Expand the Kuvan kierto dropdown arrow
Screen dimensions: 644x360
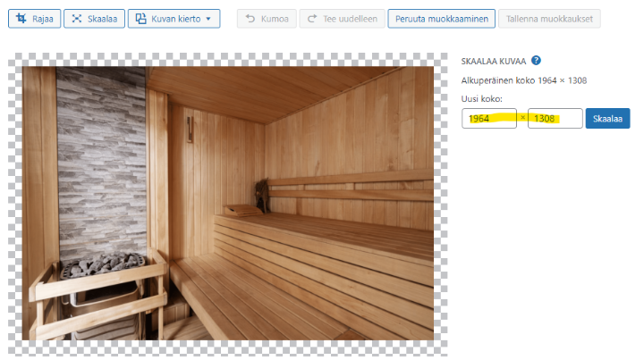209,19
